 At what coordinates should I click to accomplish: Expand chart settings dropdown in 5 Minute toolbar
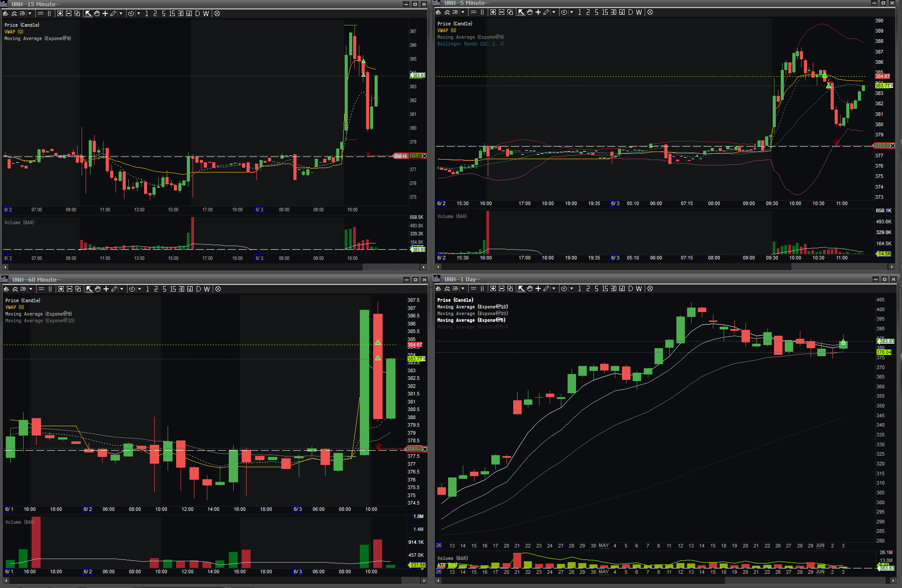pyautogui.click(x=463, y=12)
